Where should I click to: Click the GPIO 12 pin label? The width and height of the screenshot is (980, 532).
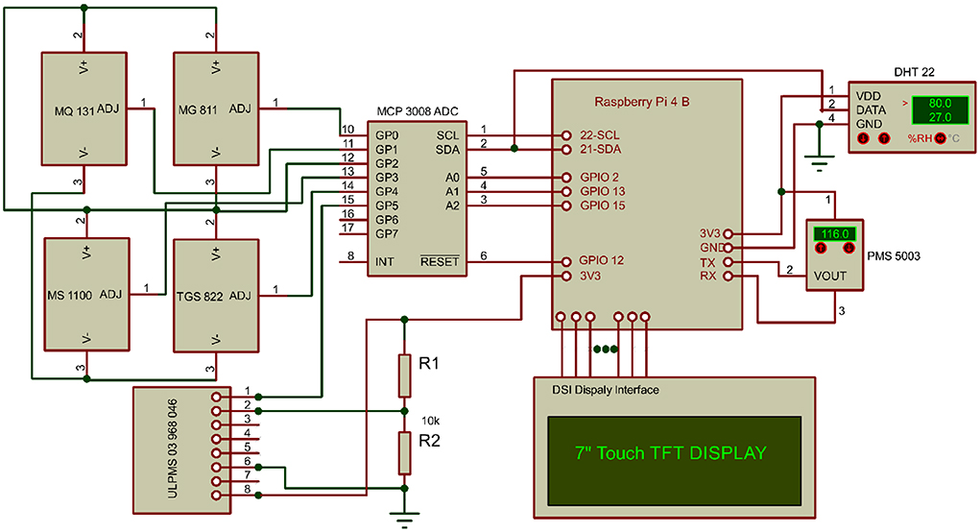tap(601, 260)
